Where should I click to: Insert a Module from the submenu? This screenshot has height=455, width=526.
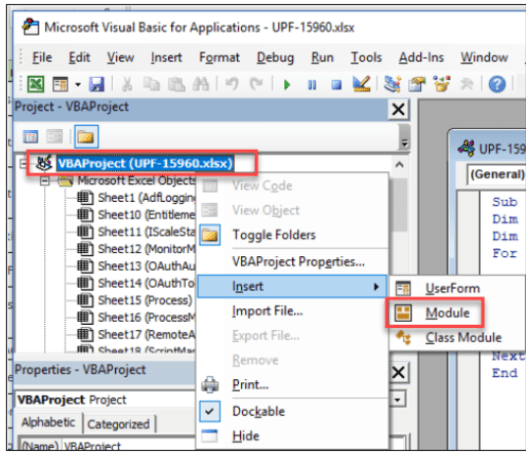[458, 313]
